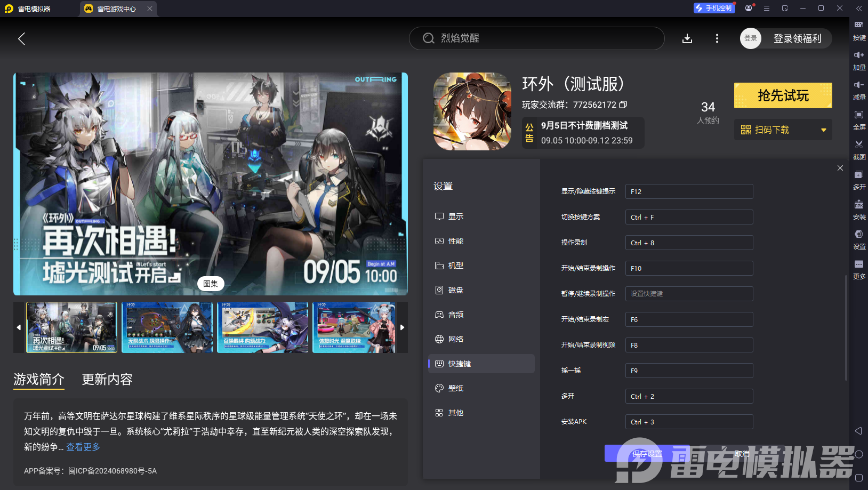Screen dimensions: 868x490
Task: Click the 加量 volume up sidebar icon
Action: click(x=859, y=60)
